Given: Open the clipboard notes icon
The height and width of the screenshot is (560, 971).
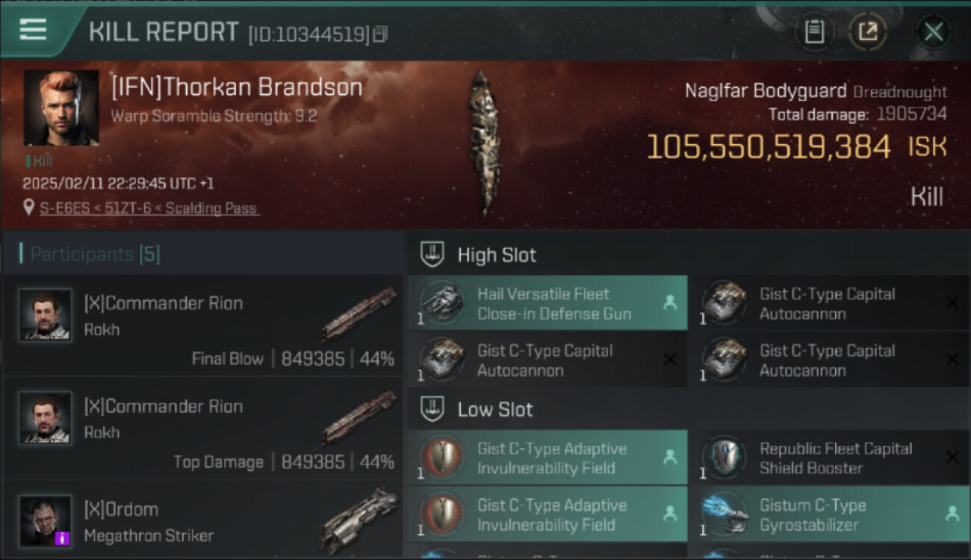Looking at the screenshot, I should point(814,31).
